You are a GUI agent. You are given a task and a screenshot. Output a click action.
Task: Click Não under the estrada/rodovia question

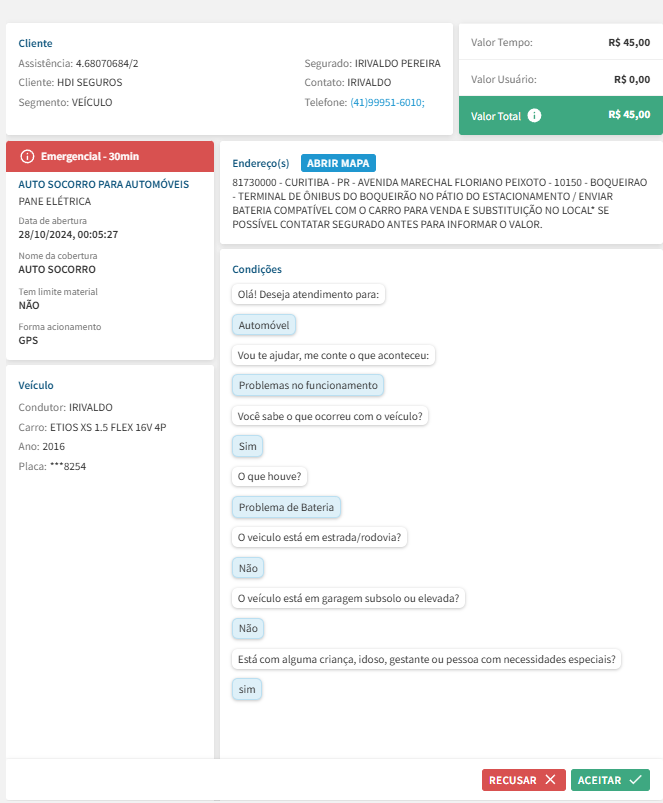(x=247, y=568)
